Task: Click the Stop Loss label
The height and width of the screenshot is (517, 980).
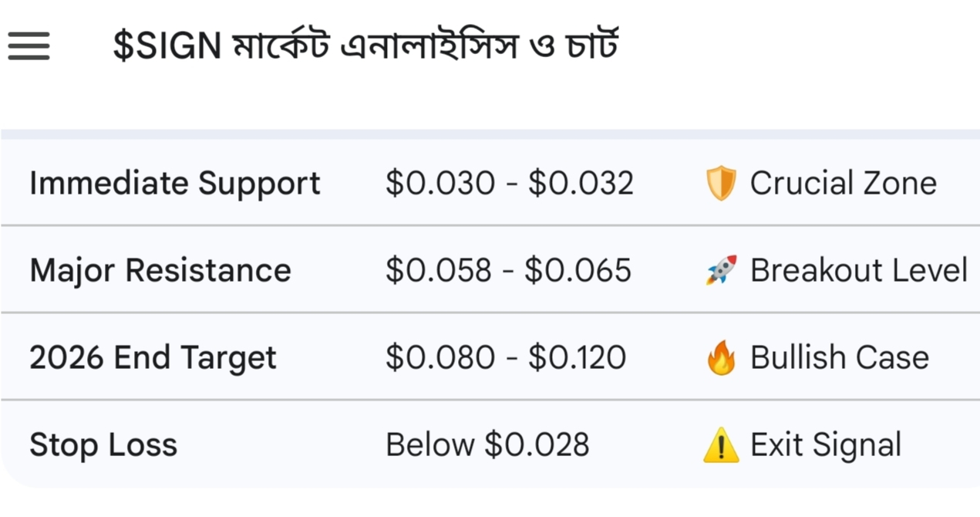Action: (103, 445)
